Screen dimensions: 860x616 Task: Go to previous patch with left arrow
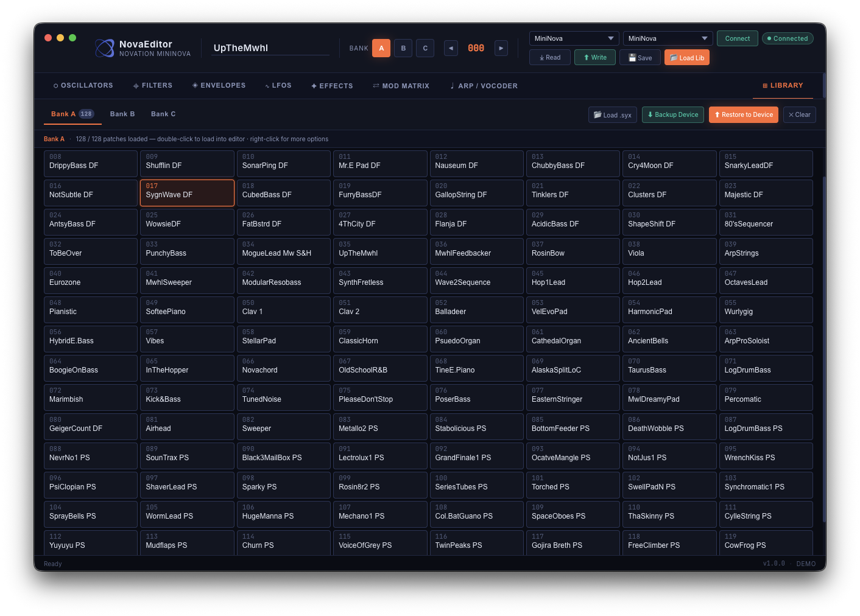pyautogui.click(x=451, y=48)
